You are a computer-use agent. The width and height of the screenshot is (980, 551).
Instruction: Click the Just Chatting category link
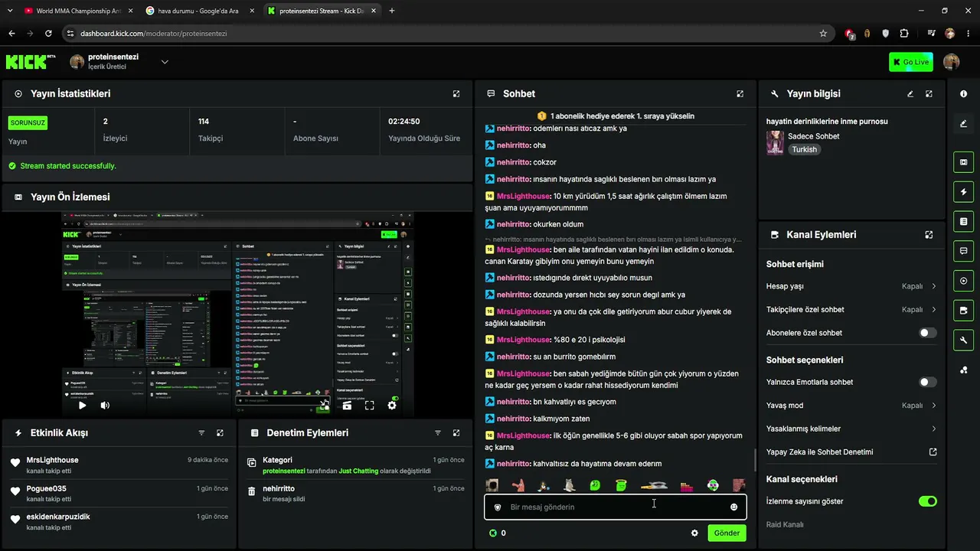[x=358, y=471]
